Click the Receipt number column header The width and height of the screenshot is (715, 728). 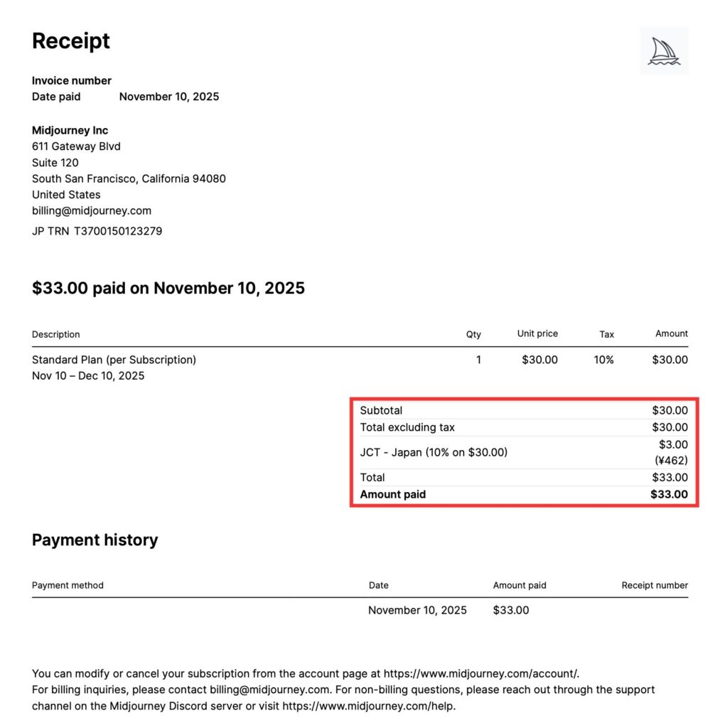coord(655,585)
